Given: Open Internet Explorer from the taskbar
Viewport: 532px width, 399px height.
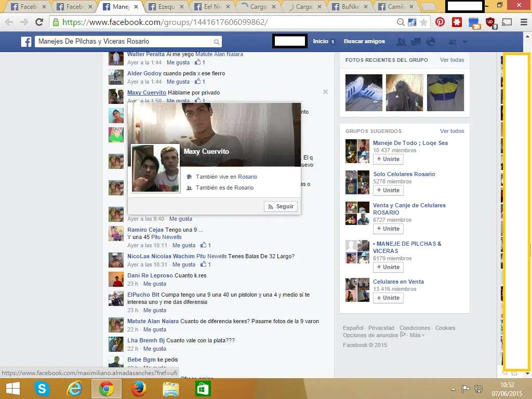Looking at the screenshot, I should click(x=74, y=389).
